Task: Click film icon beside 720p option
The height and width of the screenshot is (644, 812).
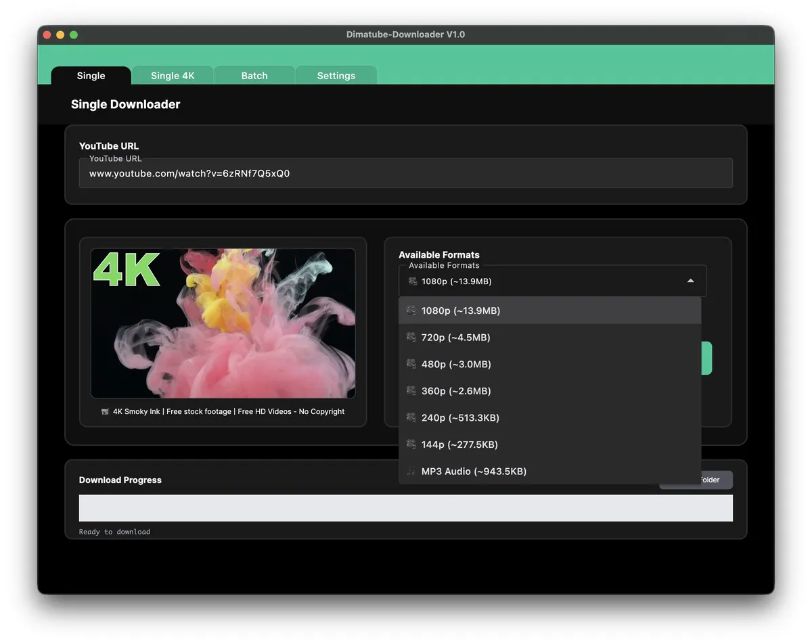Action: pyautogui.click(x=411, y=337)
